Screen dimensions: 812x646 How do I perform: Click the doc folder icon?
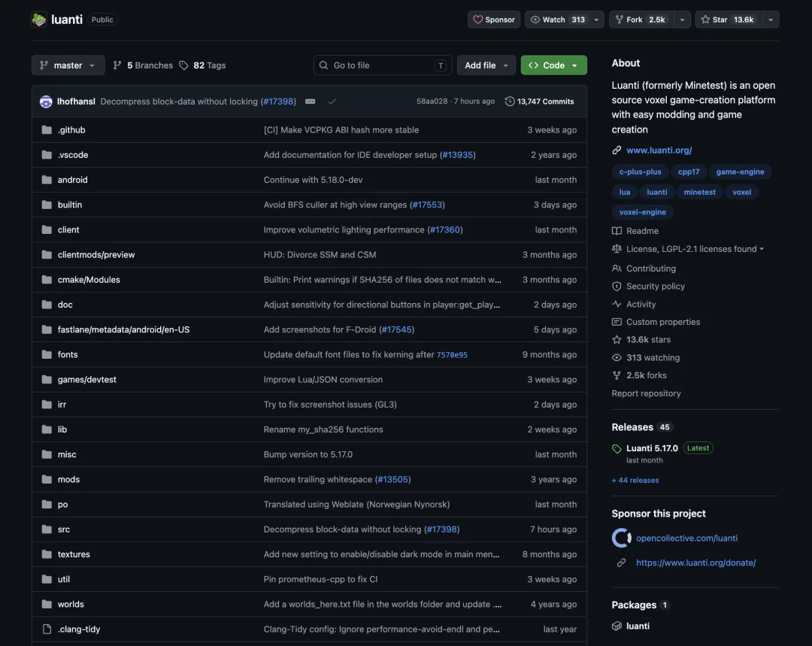click(47, 305)
